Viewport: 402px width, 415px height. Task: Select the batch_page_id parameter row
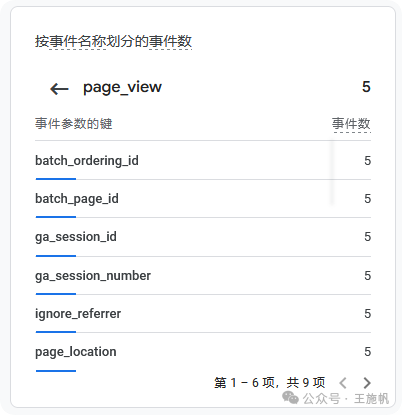point(203,199)
